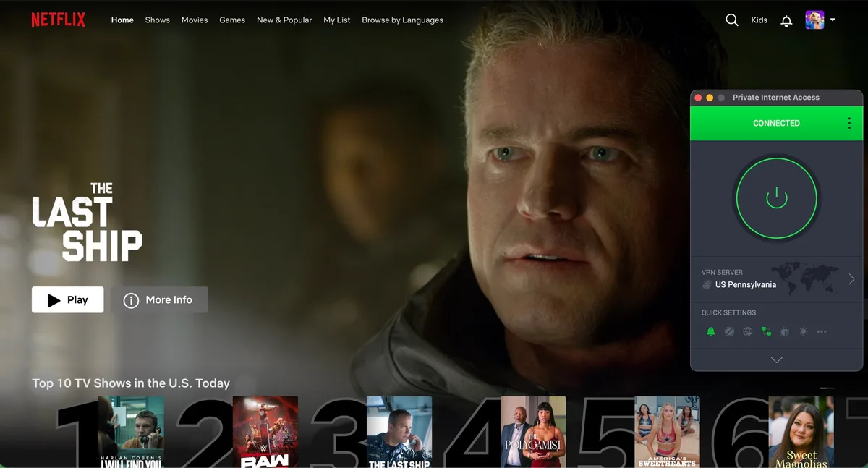Click Top 10 TV Shows heading
868x468 pixels.
(x=131, y=383)
